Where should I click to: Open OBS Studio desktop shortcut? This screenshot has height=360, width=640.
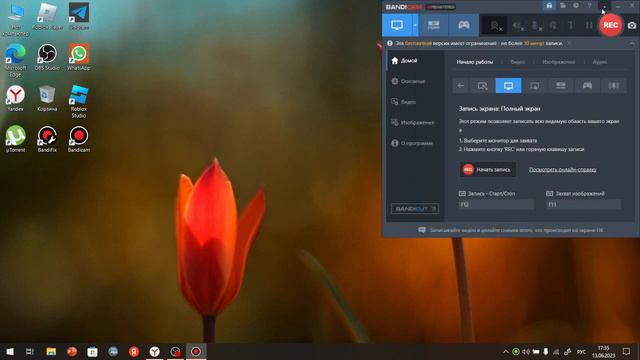point(47,58)
